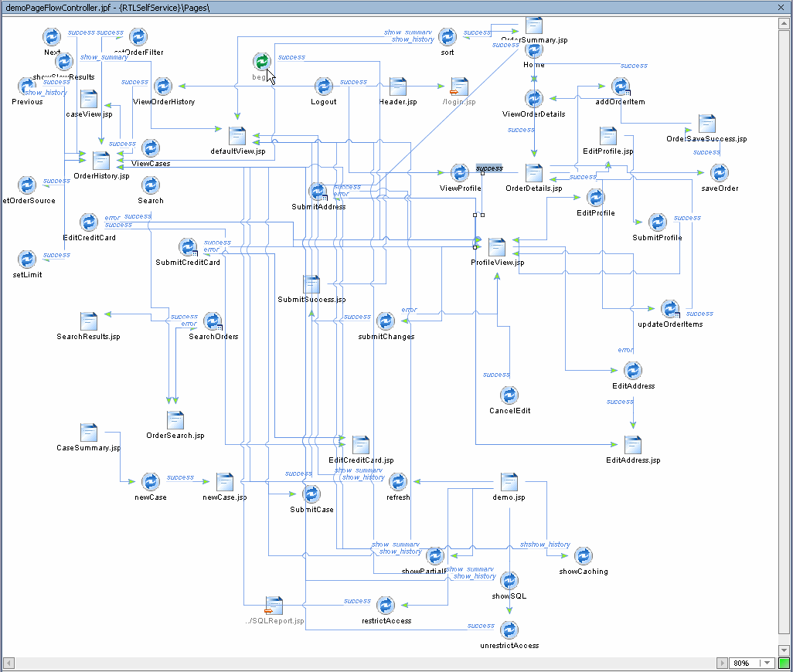Select the caseView.jsp page icon
This screenshot has width=793, height=672.
point(89,99)
